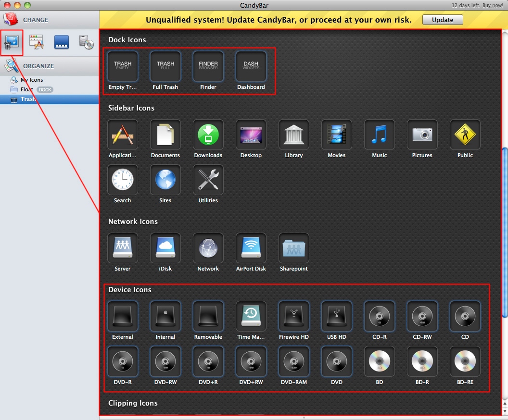Select the Movies sidebar icon

[336, 135]
